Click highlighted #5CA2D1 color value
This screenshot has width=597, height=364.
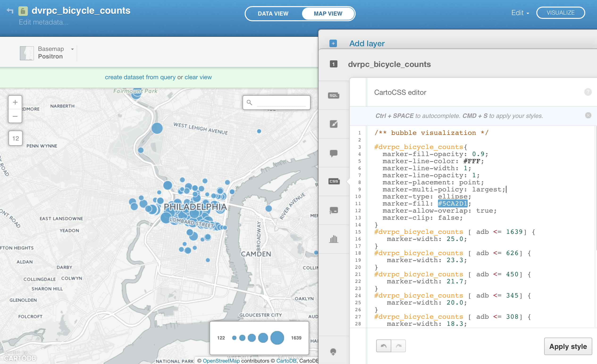point(452,203)
